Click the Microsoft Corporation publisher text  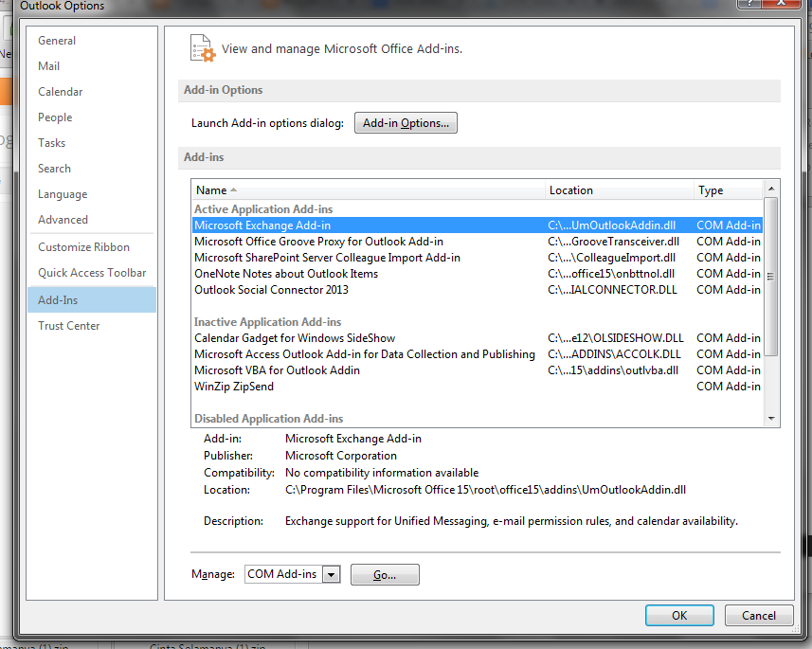click(x=341, y=456)
